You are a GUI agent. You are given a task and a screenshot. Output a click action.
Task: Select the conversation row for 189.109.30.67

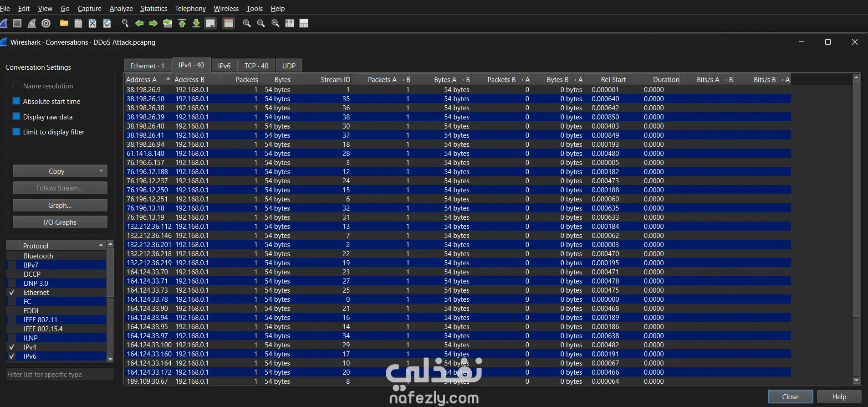click(x=458, y=381)
